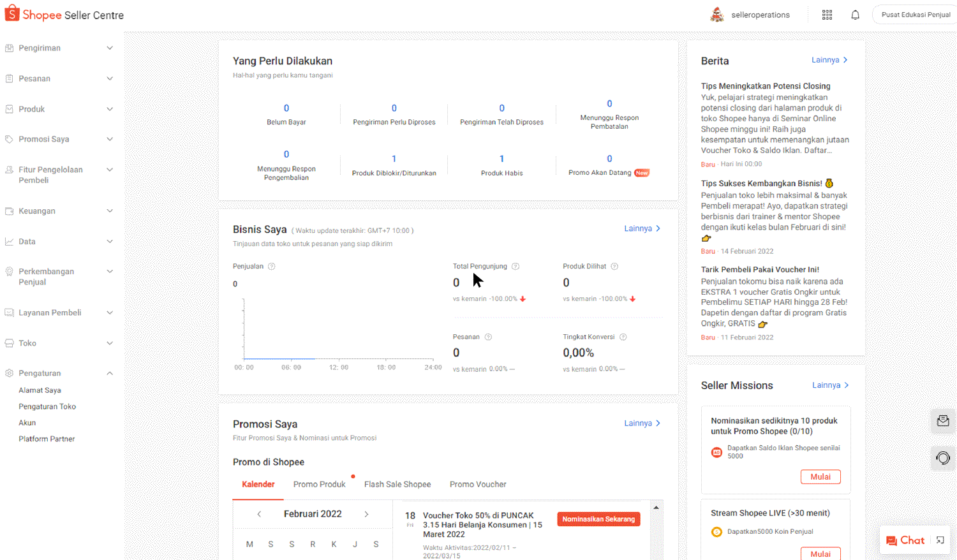
Task: Open Alamat Saya settings
Action: click(40, 390)
